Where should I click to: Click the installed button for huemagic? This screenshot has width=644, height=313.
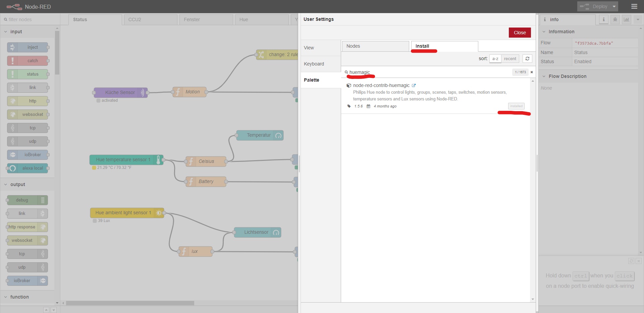pyautogui.click(x=516, y=106)
